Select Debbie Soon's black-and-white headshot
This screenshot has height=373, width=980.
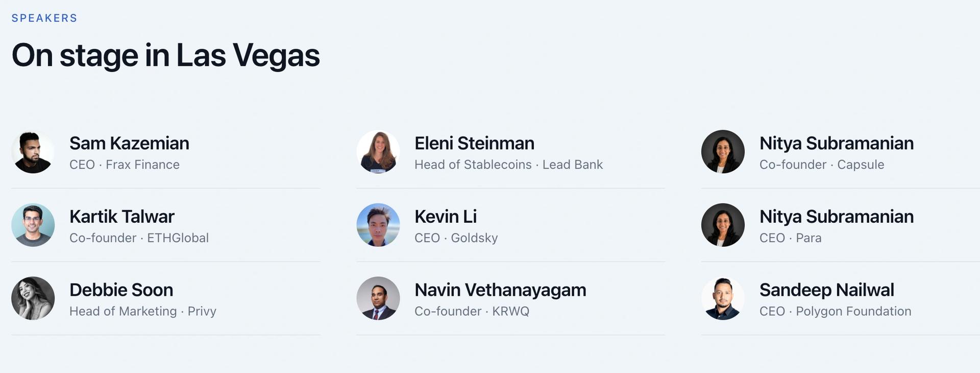click(33, 298)
